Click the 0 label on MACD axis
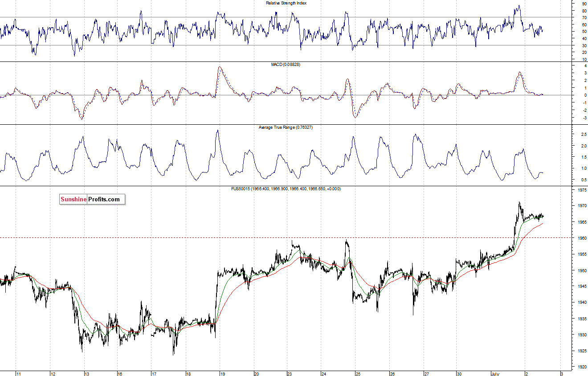 (x=585, y=95)
